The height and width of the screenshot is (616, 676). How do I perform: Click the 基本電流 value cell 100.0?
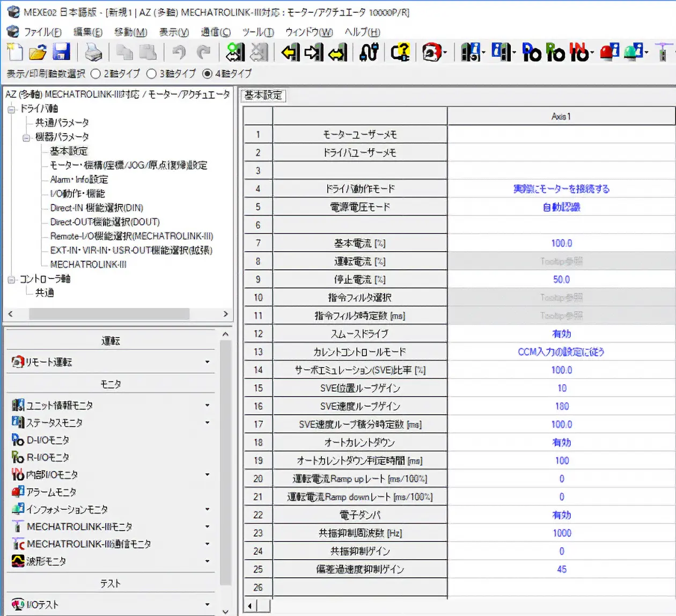[x=561, y=243]
